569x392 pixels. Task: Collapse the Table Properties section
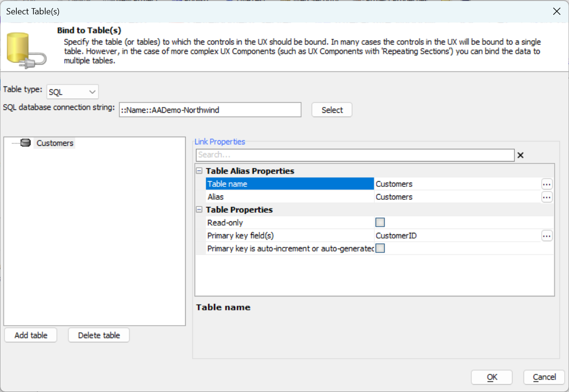coord(199,209)
